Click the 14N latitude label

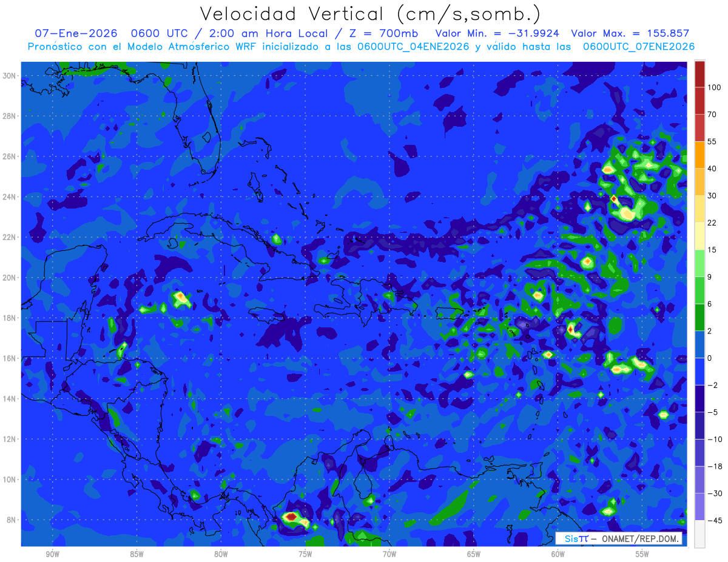click(x=10, y=398)
